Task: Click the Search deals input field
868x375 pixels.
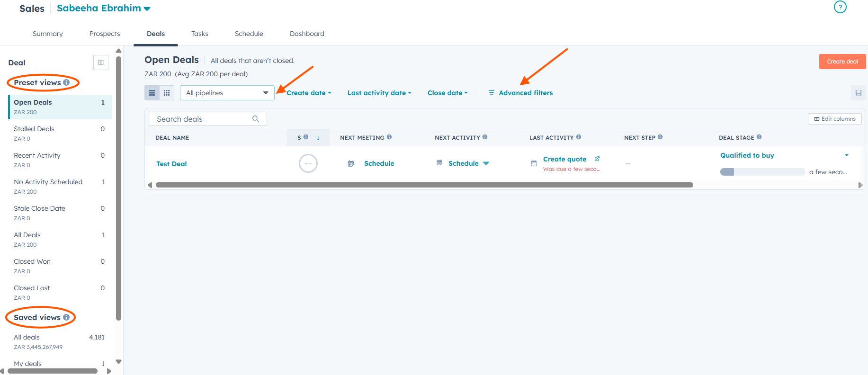Action: tap(201, 119)
